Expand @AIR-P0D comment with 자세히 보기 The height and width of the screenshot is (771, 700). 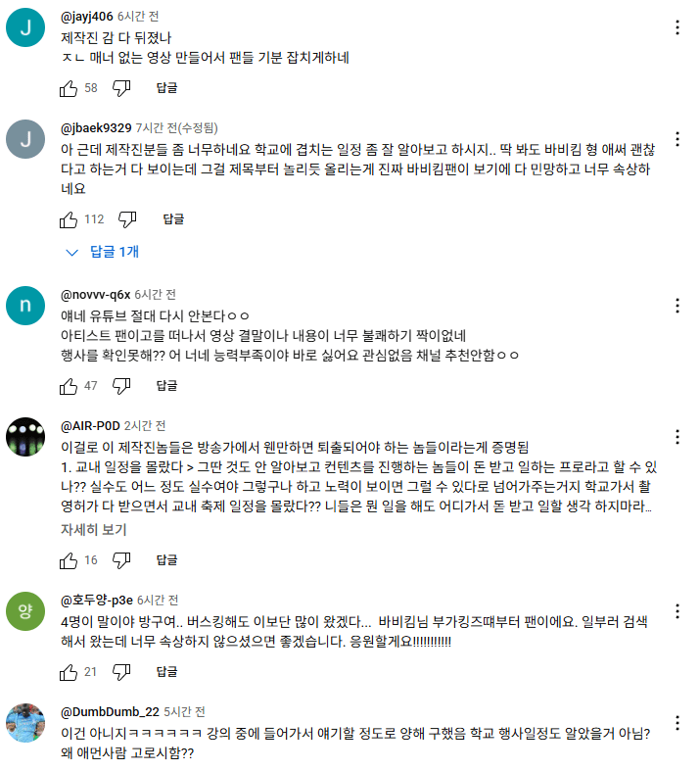[x=94, y=530]
